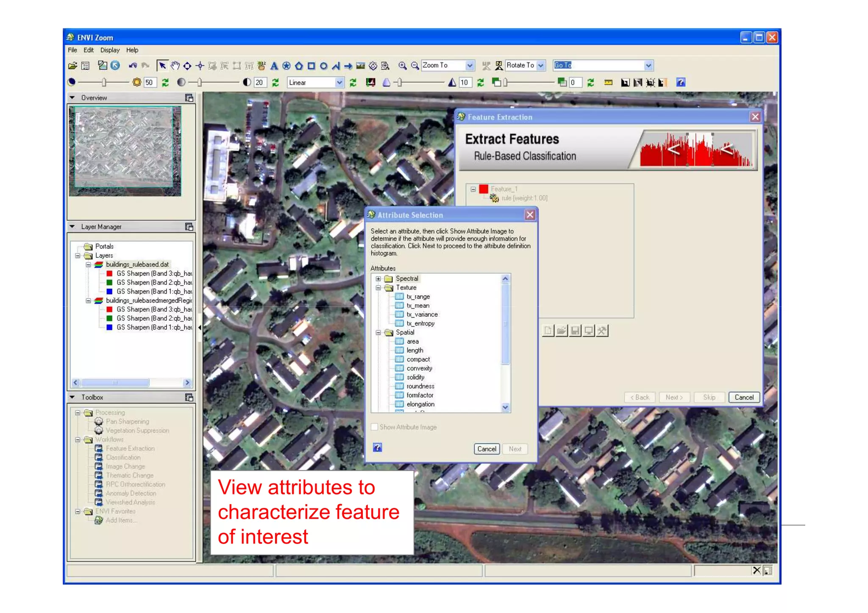Image resolution: width=868 pixels, height=613 pixels.
Task: Select the Symbol annotation star tool
Action: 287,66
